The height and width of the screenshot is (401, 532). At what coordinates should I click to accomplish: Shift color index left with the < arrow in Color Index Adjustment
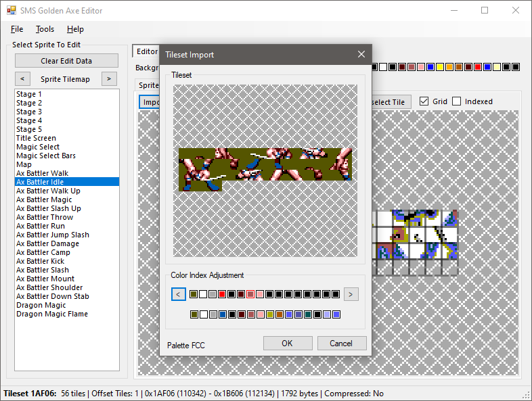tap(179, 294)
